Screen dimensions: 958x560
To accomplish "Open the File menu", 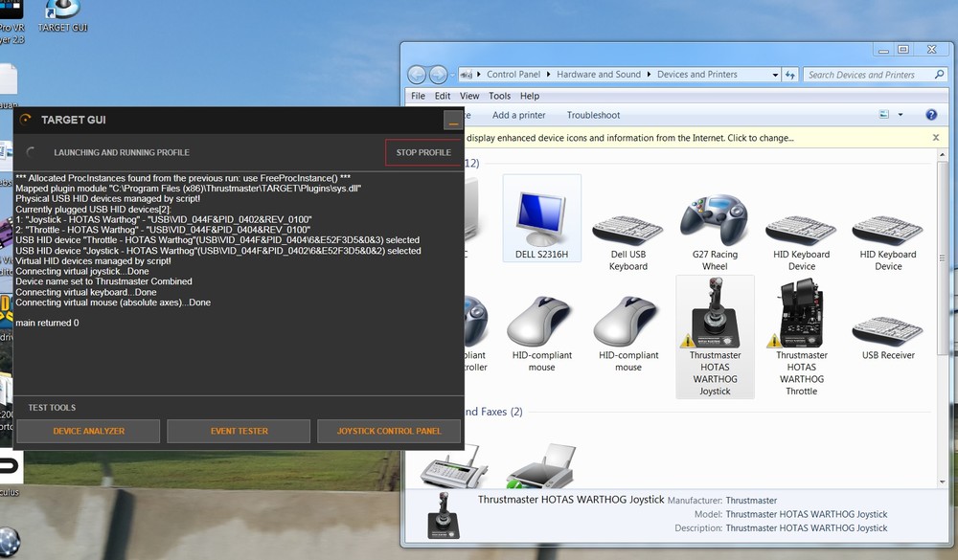I will point(418,96).
